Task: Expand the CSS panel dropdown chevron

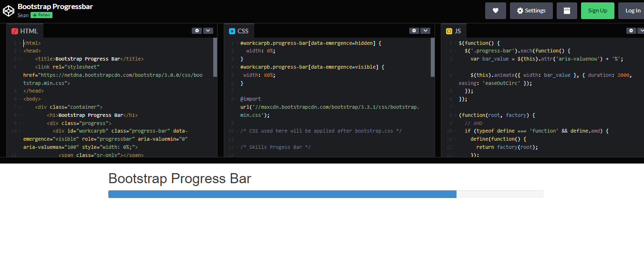Action: pos(426,30)
